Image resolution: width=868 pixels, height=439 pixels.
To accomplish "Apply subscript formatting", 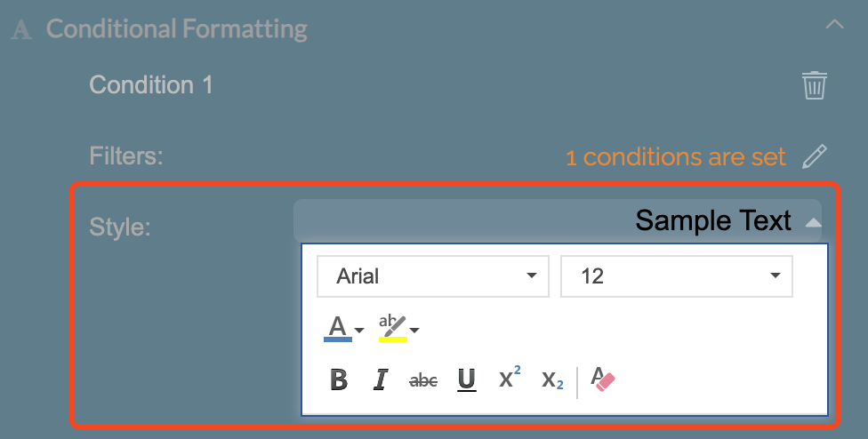I will 552,380.
